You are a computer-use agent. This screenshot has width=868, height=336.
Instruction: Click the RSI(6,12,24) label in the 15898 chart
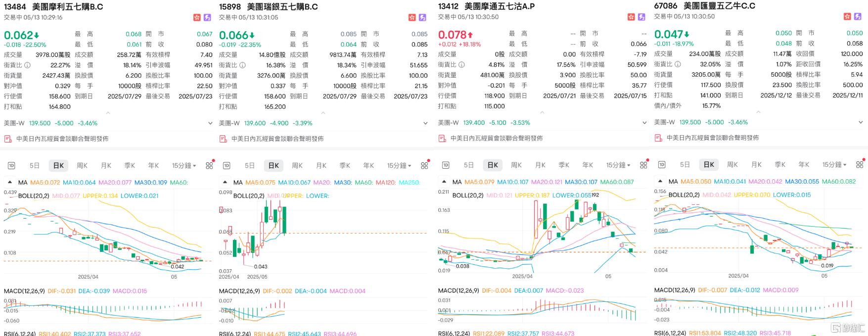coord(235,334)
